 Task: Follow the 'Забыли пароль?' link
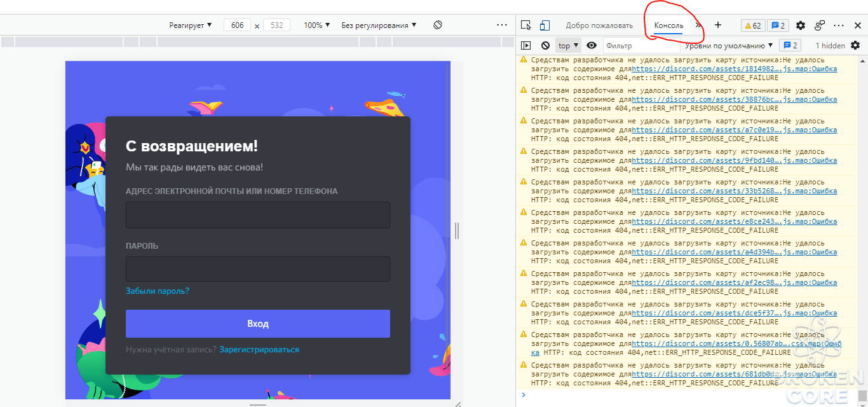point(158,291)
